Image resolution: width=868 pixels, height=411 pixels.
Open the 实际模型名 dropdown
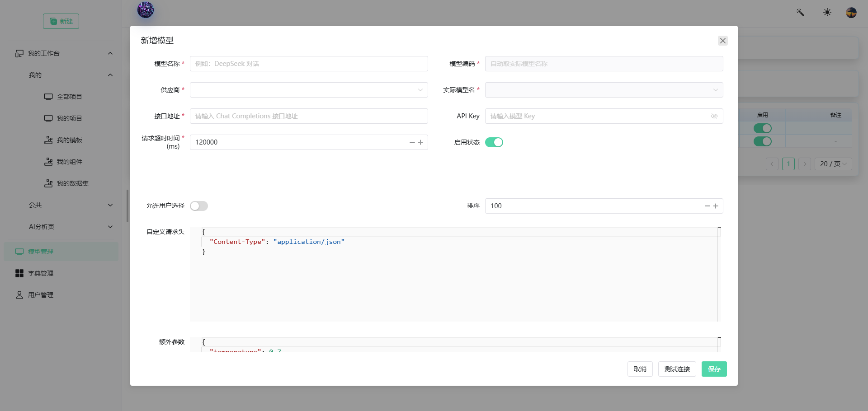(604, 90)
